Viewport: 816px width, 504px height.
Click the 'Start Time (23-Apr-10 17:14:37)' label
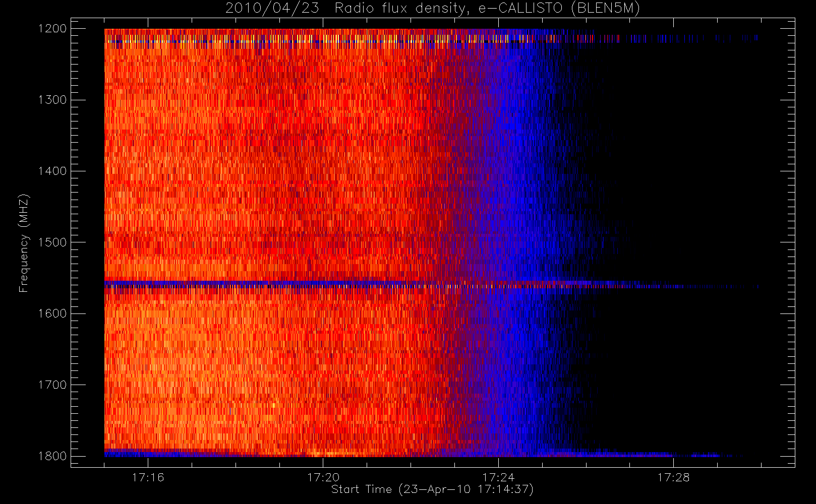coord(432,489)
